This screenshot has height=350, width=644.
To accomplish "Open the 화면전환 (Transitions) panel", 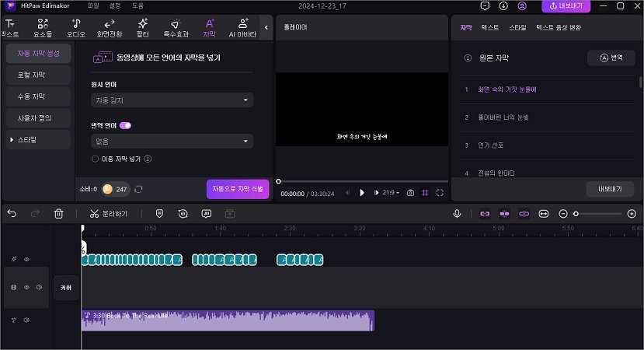I will [110, 28].
